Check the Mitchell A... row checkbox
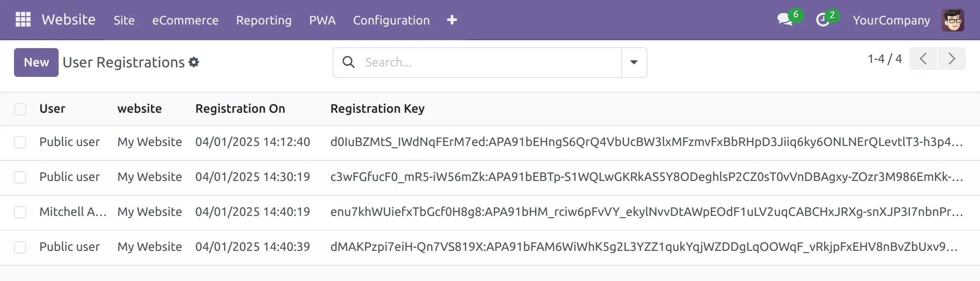Image resolution: width=980 pixels, height=281 pixels. click(x=20, y=212)
